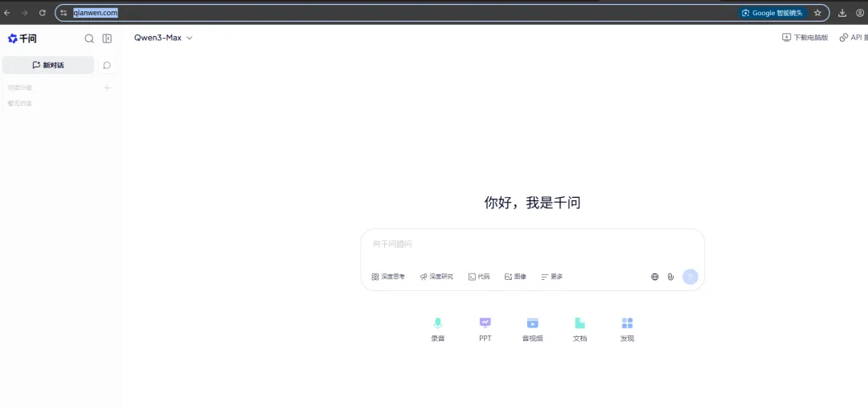Open the 录音 microphone shortcut
Screen dimensions: 868x407
(438, 330)
